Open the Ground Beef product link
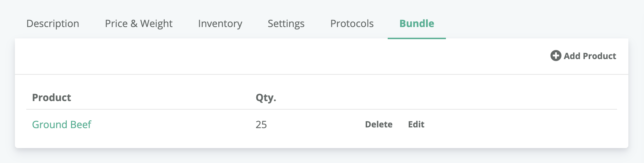This screenshot has height=163, width=644. tap(62, 125)
